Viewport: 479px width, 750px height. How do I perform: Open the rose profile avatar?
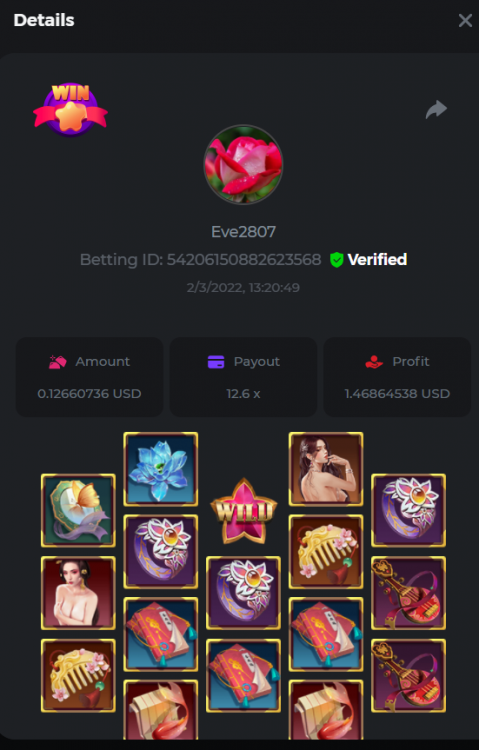pos(243,165)
